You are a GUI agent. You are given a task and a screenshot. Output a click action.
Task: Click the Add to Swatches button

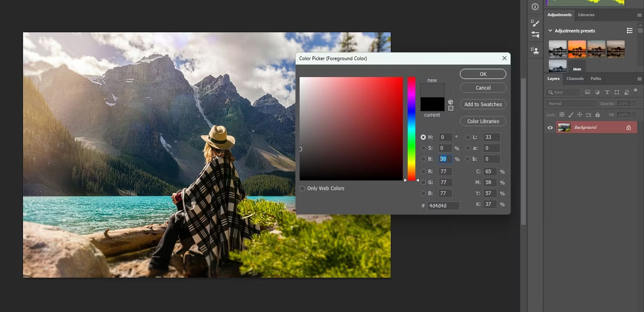[483, 104]
